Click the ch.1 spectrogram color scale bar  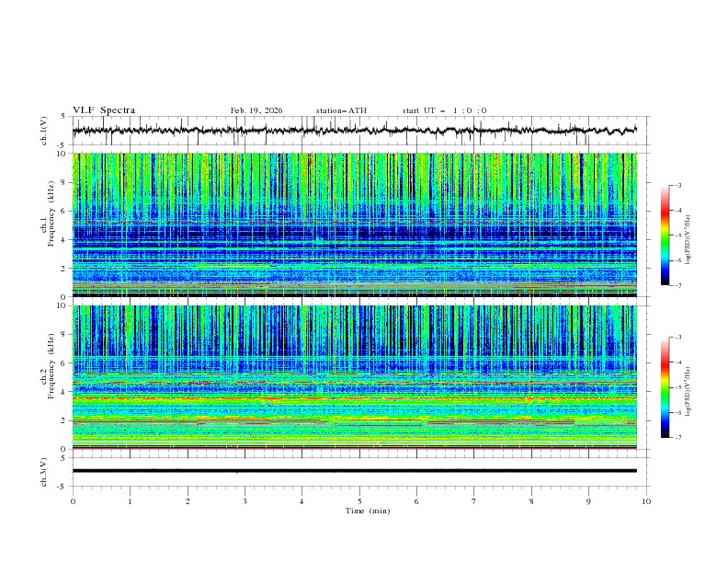point(665,235)
